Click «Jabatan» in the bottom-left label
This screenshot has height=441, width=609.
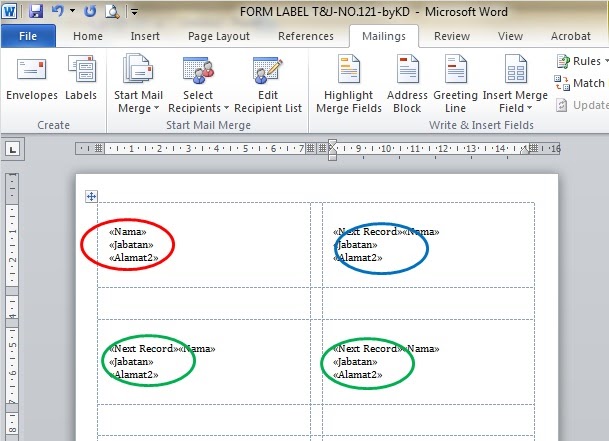coord(131,362)
